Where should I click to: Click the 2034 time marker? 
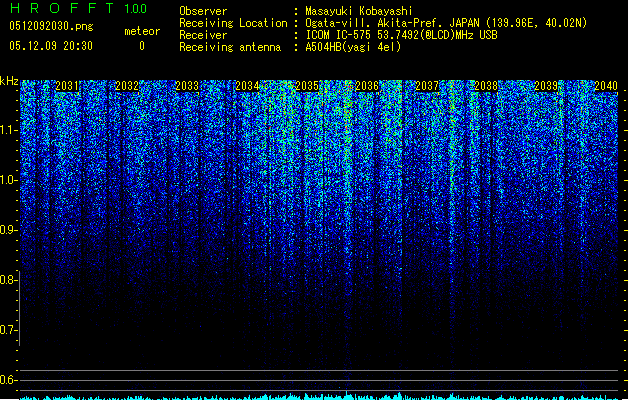point(247,86)
